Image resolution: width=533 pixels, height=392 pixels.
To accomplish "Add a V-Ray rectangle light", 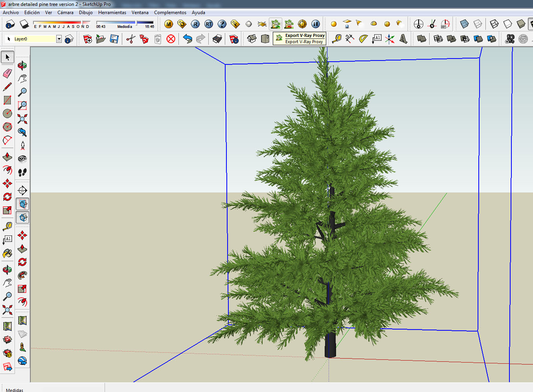I will pyautogui.click(x=347, y=24).
